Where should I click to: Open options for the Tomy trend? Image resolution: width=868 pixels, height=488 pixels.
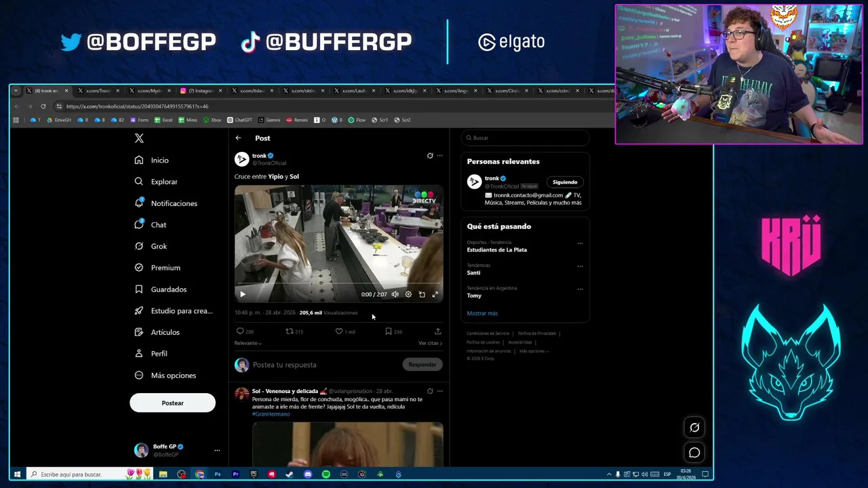(x=580, y=289)
